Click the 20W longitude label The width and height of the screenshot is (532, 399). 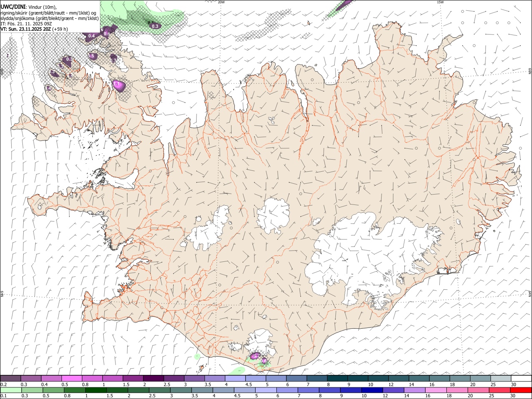[221, 2]
